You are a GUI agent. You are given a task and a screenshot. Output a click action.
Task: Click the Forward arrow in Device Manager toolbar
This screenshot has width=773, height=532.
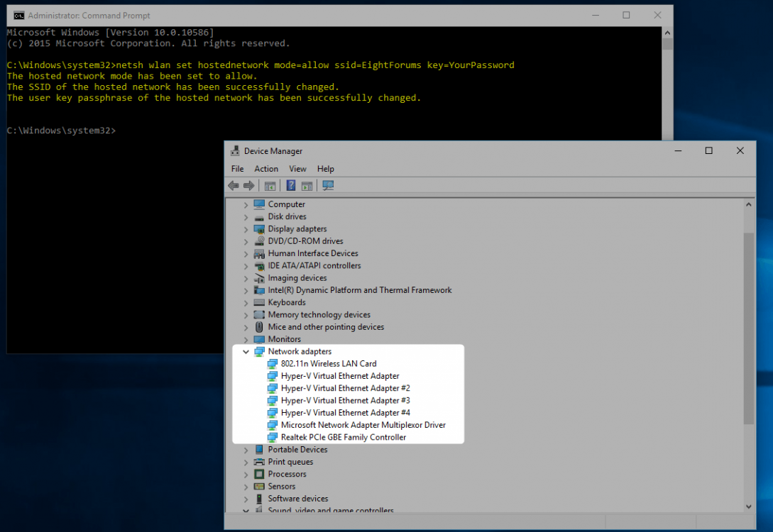[249, 186]
